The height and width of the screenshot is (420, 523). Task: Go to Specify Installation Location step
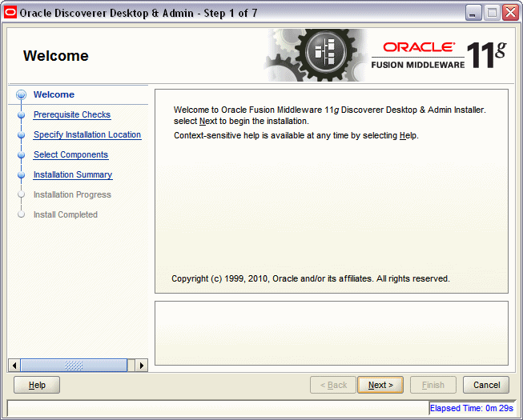(87, 134)
